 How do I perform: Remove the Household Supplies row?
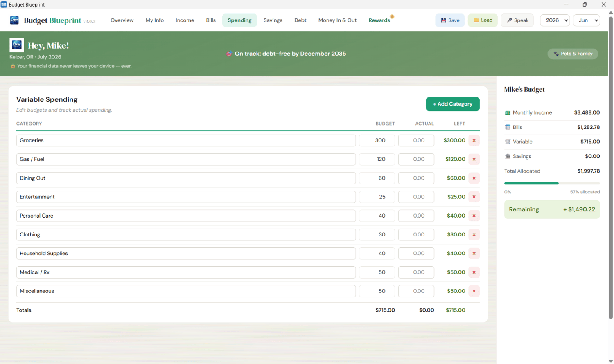[x=474, y=253]
